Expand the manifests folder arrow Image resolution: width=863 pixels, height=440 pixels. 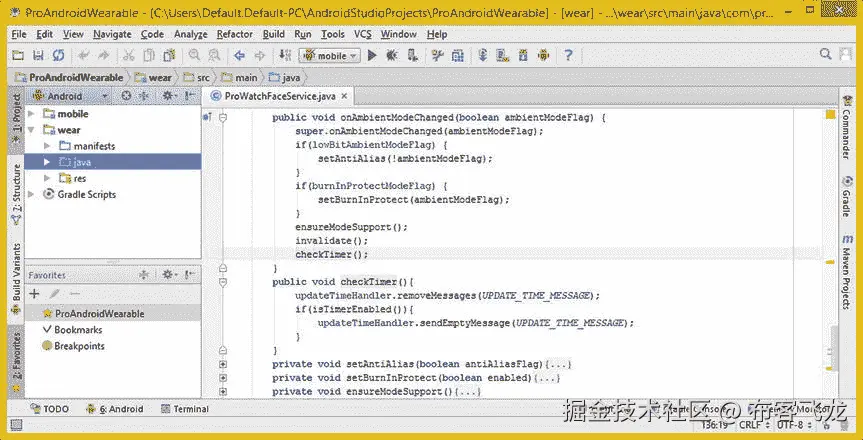tap(47, 146)
